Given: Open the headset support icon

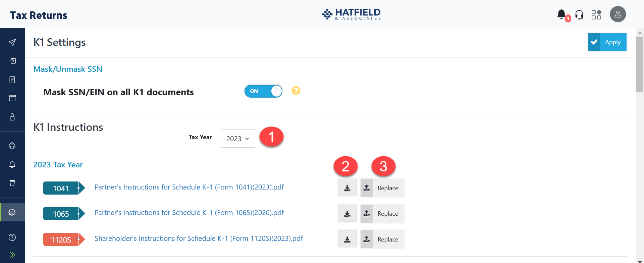Looking at the screenshot, I should [x=579, y=15].
